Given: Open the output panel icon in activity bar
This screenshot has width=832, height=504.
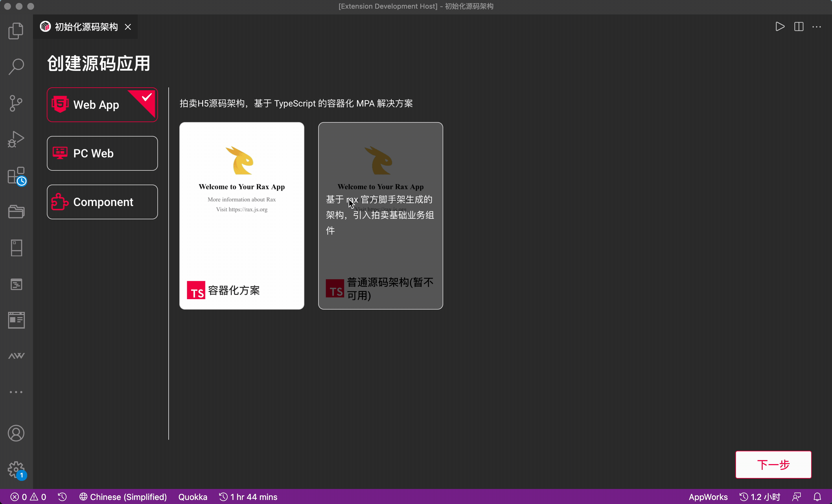Looking at the screenshot, I should (16, 284).
